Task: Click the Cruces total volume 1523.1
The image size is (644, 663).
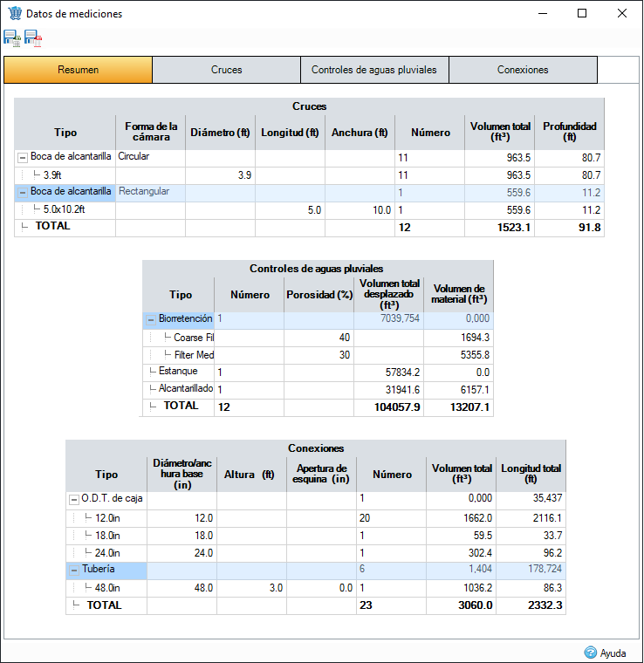Action: click(x=499, y=228)
